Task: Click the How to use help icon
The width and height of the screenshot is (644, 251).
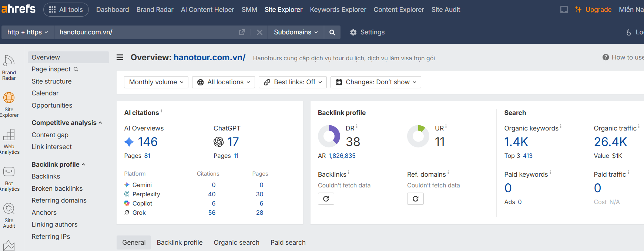Action: [x=606, y=57]
